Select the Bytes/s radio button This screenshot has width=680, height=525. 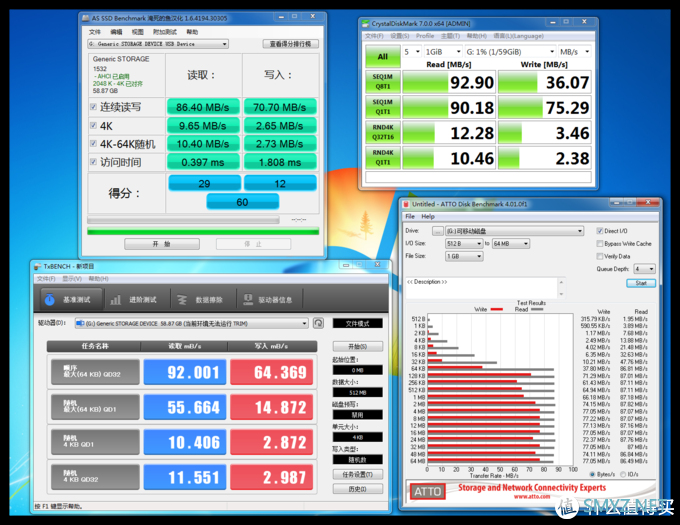point(592,474)
